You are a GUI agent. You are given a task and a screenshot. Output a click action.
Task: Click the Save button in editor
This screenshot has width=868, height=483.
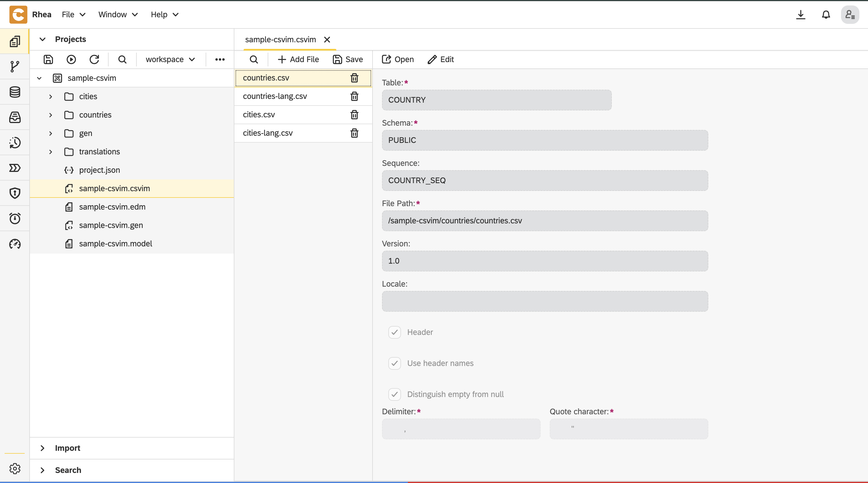tap(348, 59)
